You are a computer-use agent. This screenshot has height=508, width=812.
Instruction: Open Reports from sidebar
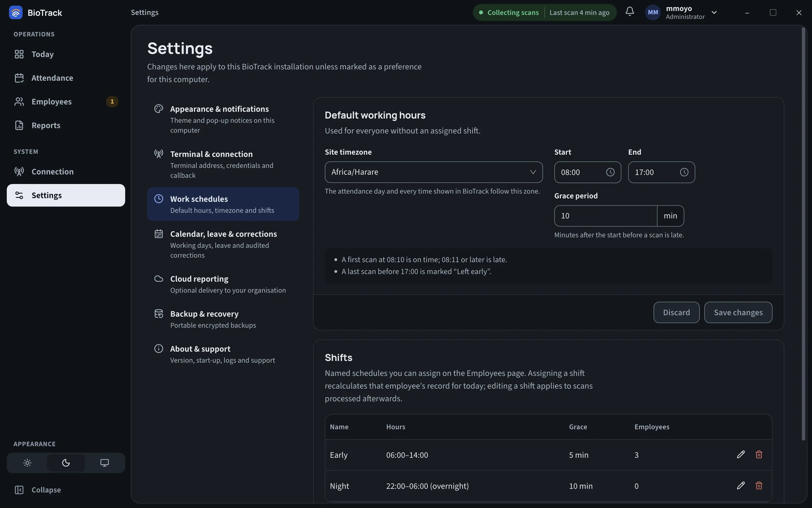(x=66, y=125)
